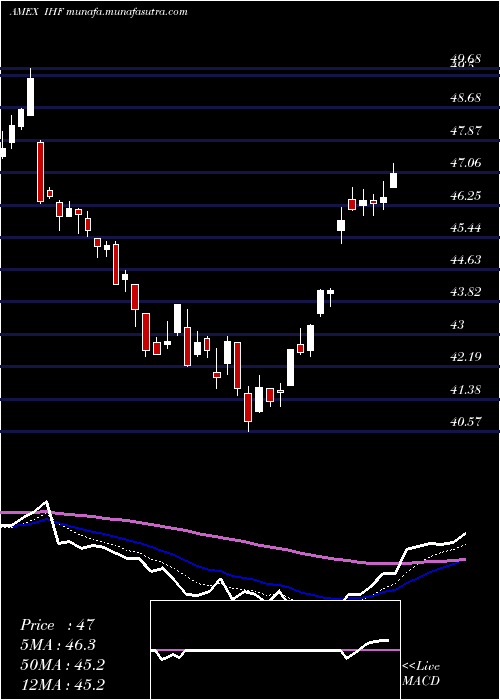Select the last white candlestick near 47
This screenshot has height=700, width=500.
pyautogui.click(x=393, y=180)
